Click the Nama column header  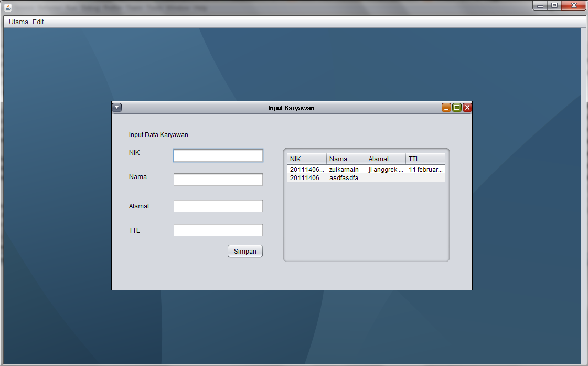345,159
